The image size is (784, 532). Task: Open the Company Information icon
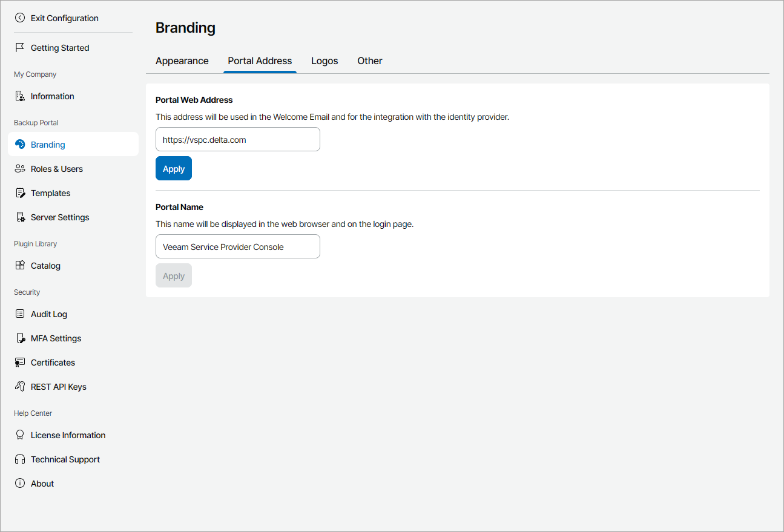(x=20, y=96)
